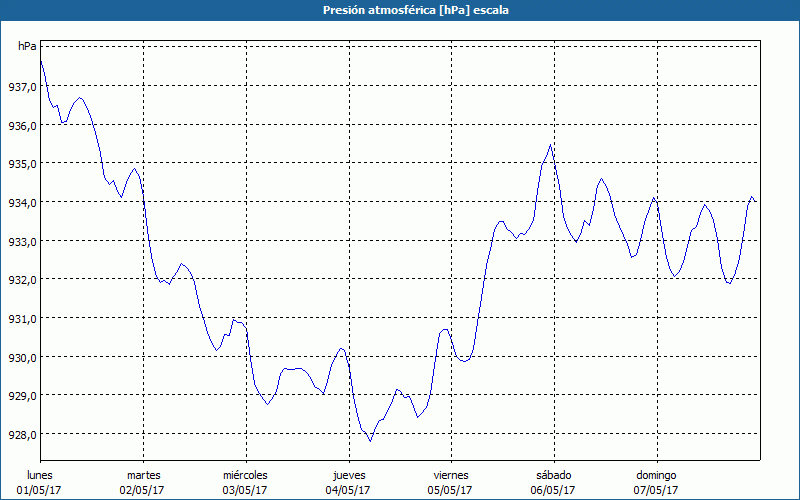Click the chart title 'Presión atmosférica [hPa] escala'

click(x=399, y=10)
